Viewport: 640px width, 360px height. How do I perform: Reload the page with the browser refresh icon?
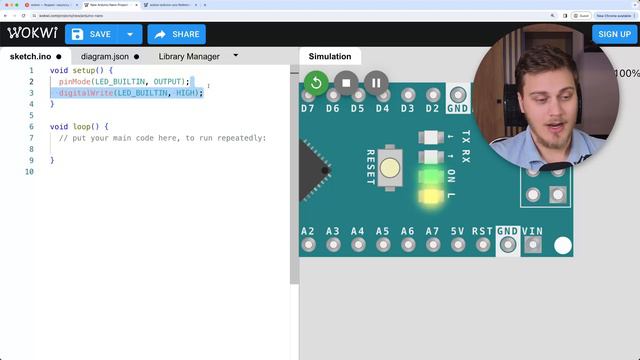[x=23, y=16]
